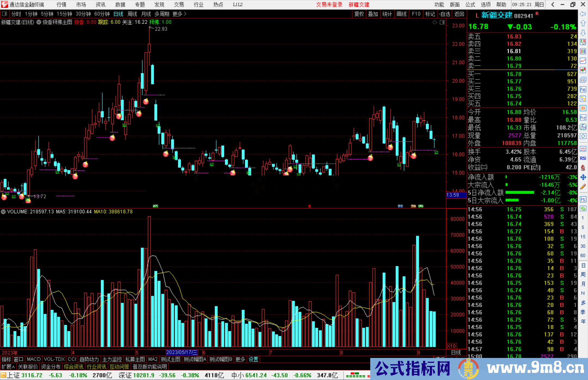This screenshot has height=380, width=588.
Task: Select the pencil drawing tool icon
Action: coord(583,187)
